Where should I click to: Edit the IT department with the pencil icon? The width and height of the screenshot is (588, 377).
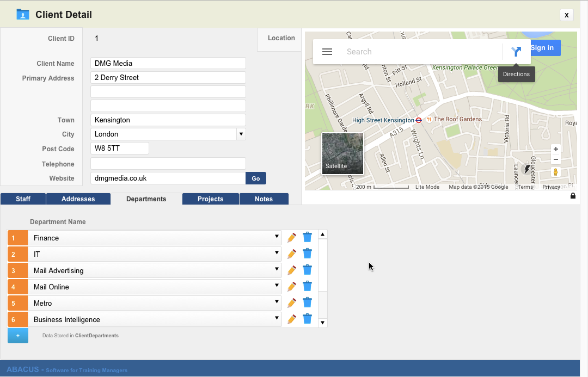click(x=292, y=254)
